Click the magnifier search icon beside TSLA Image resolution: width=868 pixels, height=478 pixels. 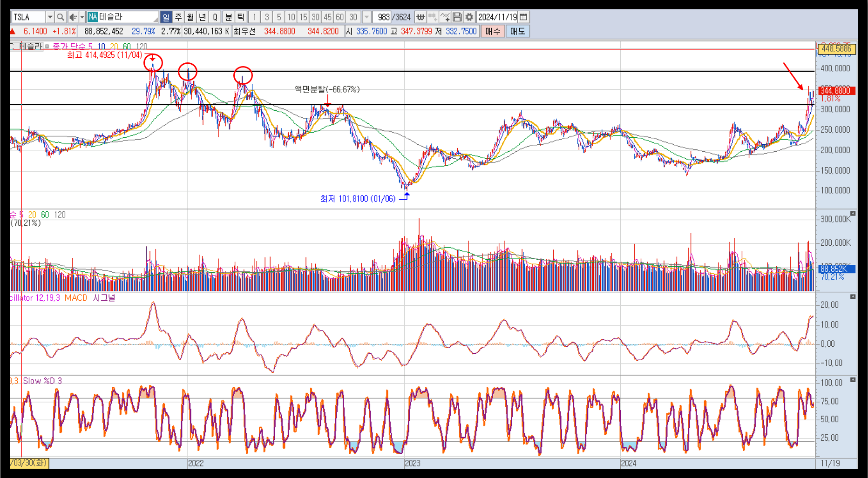61,17
